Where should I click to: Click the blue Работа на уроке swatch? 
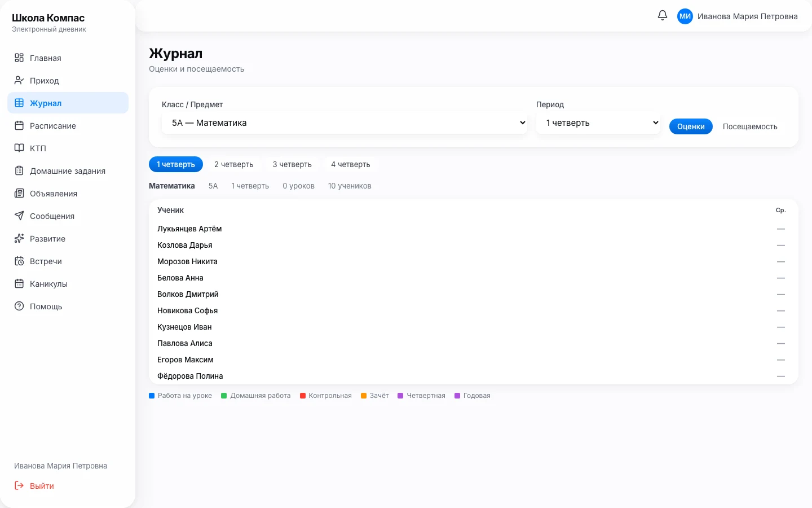[152, 396]
